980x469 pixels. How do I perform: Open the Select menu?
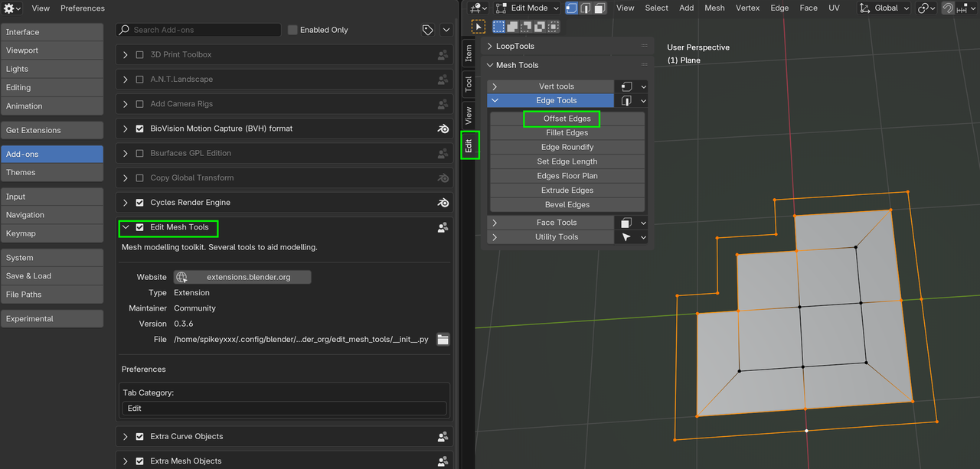point(656,8)
